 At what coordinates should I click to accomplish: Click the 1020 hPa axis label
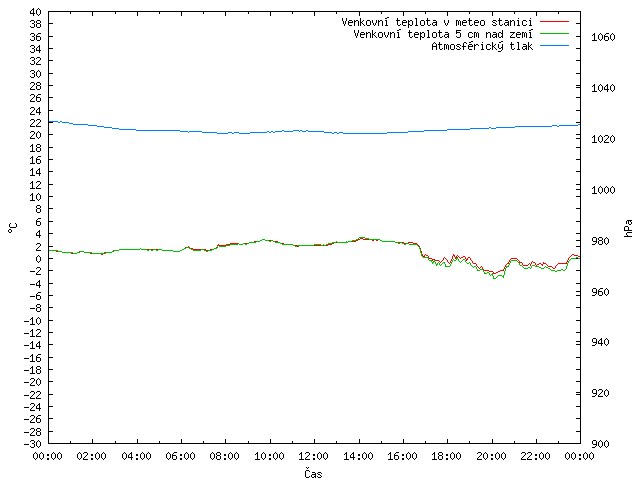[x=603, y=139]
